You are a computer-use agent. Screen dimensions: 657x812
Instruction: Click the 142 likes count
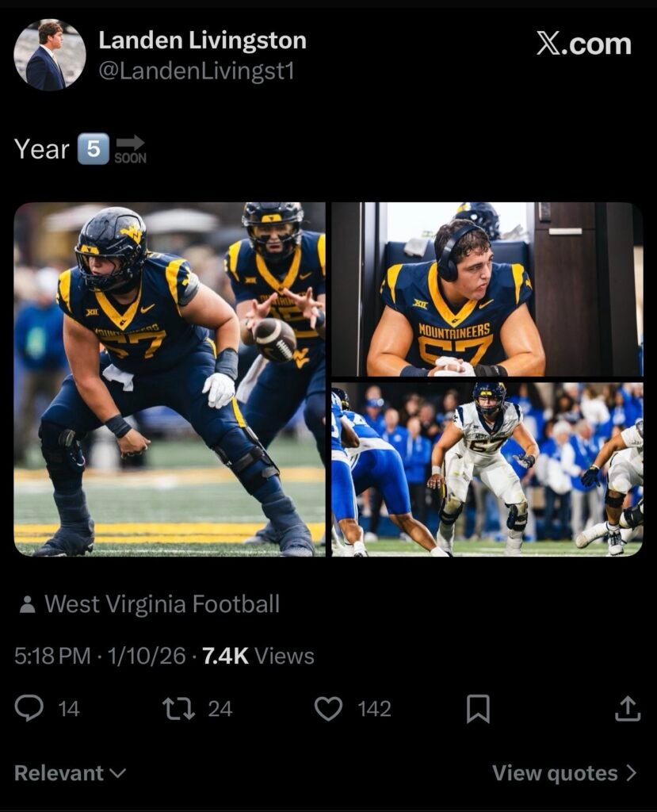pos(374,709)
